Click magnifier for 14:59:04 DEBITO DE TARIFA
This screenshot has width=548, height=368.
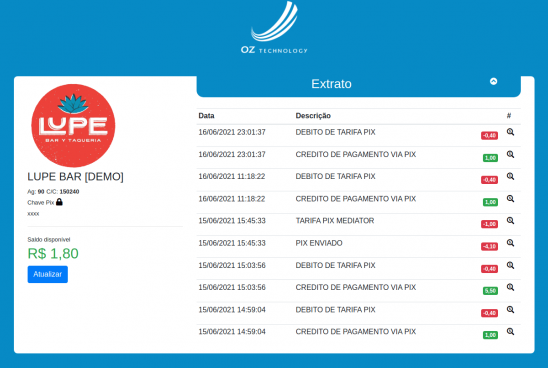coord(510,310)
